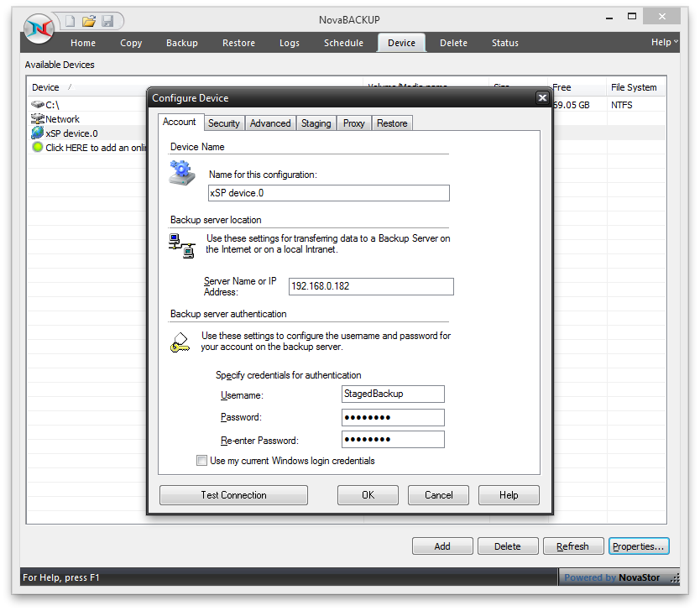Click the networked computers icon for server location

click(182, 246)
